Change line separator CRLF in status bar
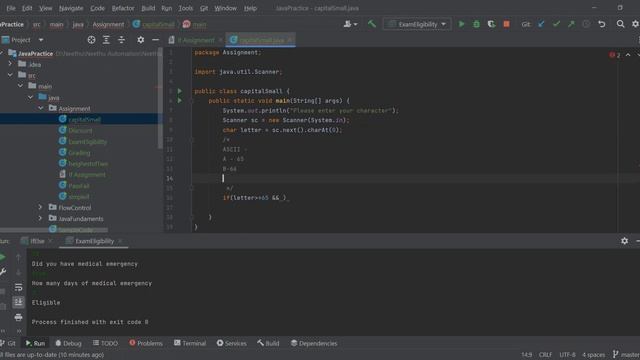This screenshot has width=640, height=360. coord(545,355)
